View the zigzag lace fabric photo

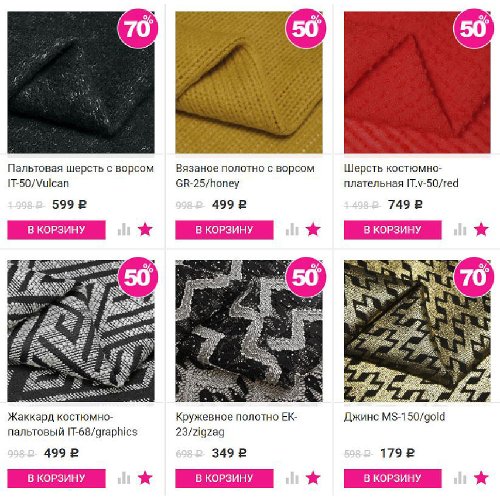coord(249,331)
